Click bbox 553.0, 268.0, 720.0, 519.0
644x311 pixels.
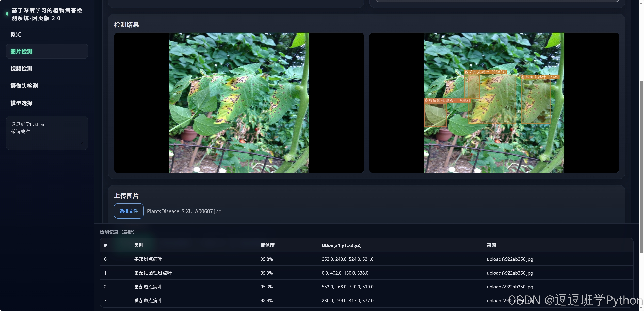tap(347, 286)
